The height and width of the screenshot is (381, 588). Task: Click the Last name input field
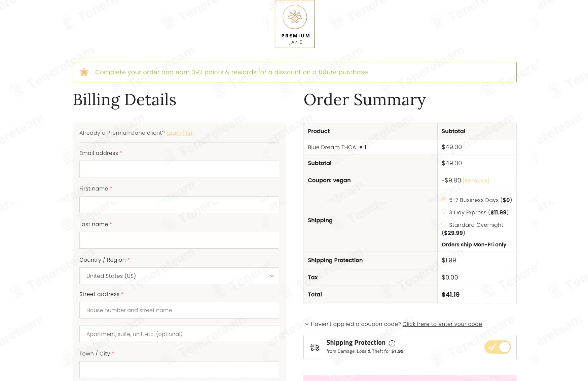(179, 240)
